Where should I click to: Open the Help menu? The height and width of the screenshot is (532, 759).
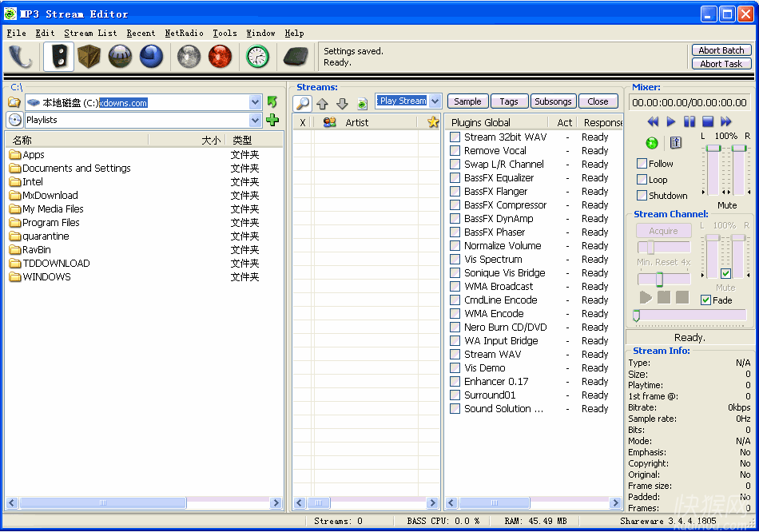click(x=294, y=33)
